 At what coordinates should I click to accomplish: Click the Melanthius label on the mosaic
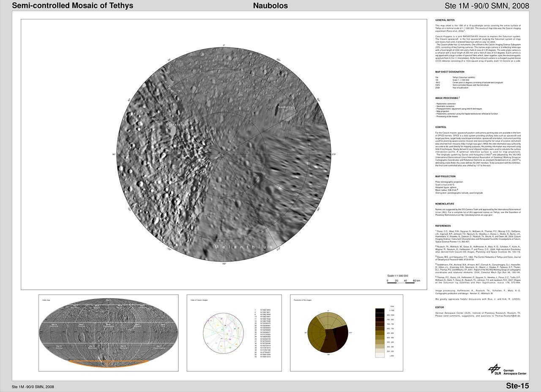pos(243,247)
